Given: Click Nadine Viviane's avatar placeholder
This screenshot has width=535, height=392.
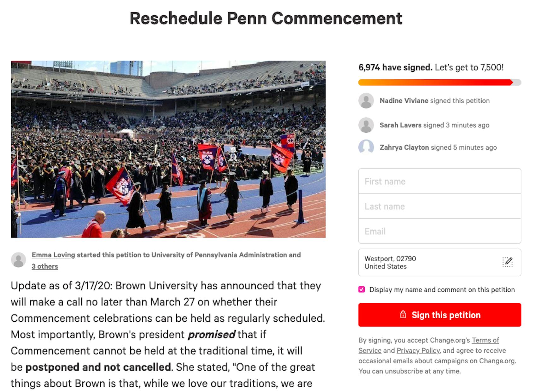Looking at the screenshot, I should [x=367, y=101].
